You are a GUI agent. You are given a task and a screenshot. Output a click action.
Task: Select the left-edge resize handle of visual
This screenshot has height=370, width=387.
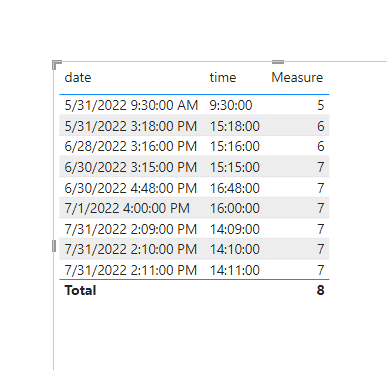click(54, 246)
